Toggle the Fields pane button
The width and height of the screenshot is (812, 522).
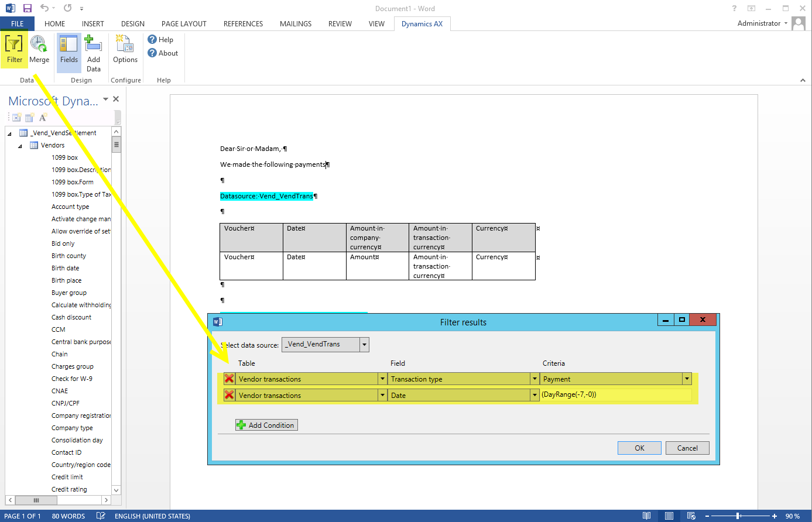69,50
